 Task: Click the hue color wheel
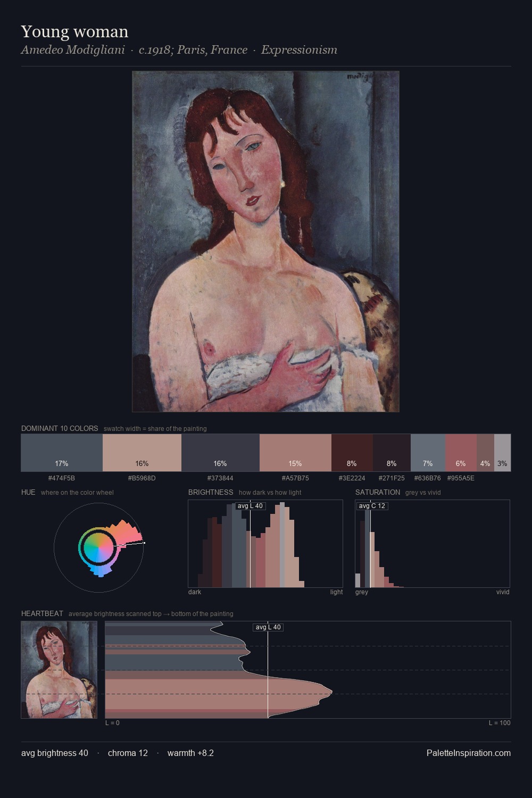[x=99, y=547]
